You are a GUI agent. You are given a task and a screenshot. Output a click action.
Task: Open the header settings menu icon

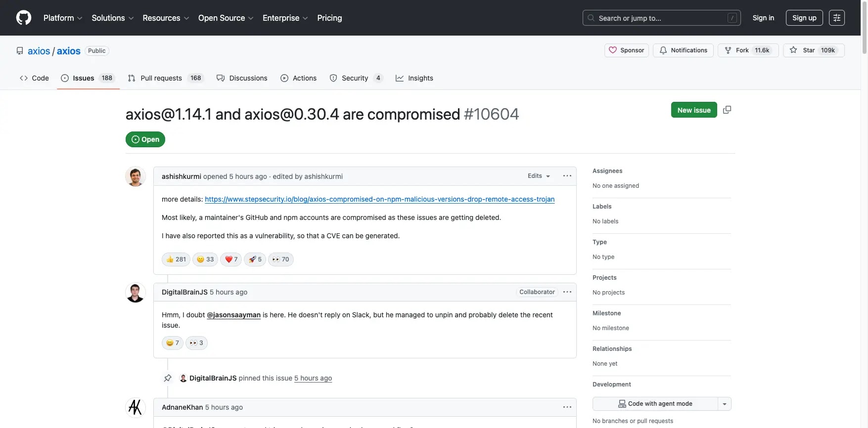[x=836, y=18]
